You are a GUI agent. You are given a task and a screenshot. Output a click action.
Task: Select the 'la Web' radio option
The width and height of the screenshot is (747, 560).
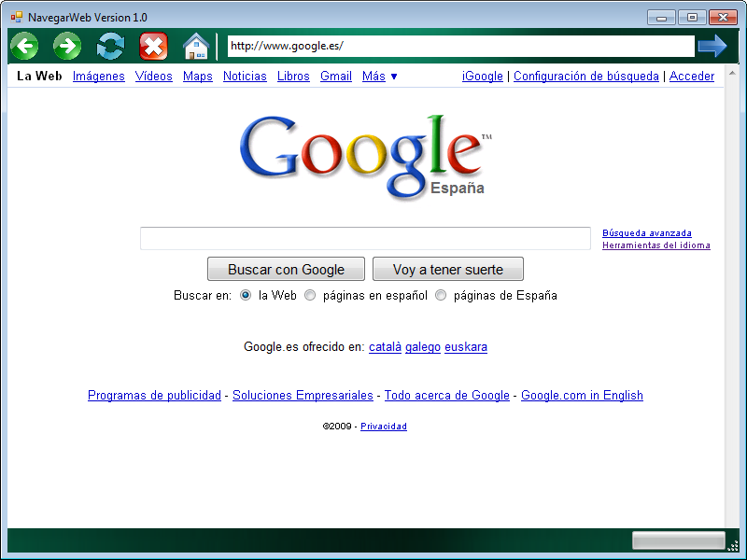pyautogui.click(x=246, y=295)
